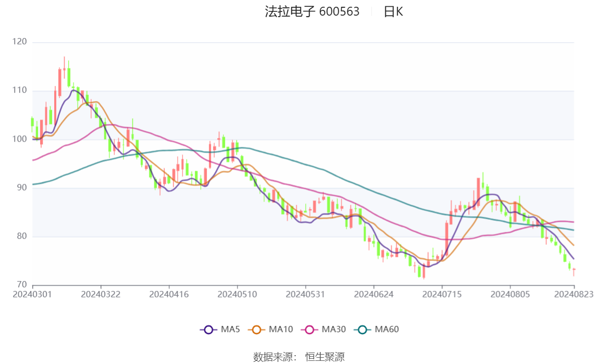The width and height of the screenshot is (598, 364).
Task: Click the 70 y-axis value label
Action: coord(22,285)
